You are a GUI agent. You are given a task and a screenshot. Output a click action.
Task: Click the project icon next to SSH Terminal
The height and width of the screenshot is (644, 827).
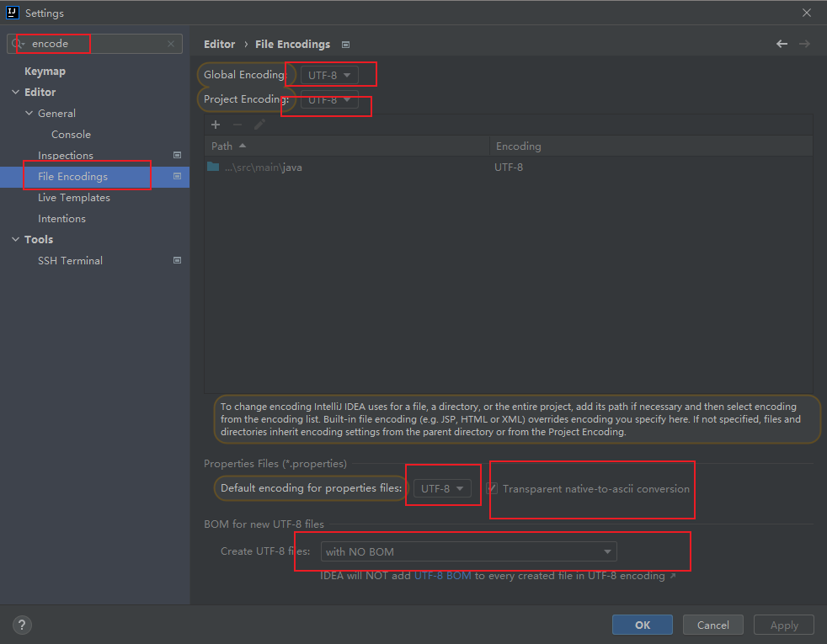177,260
